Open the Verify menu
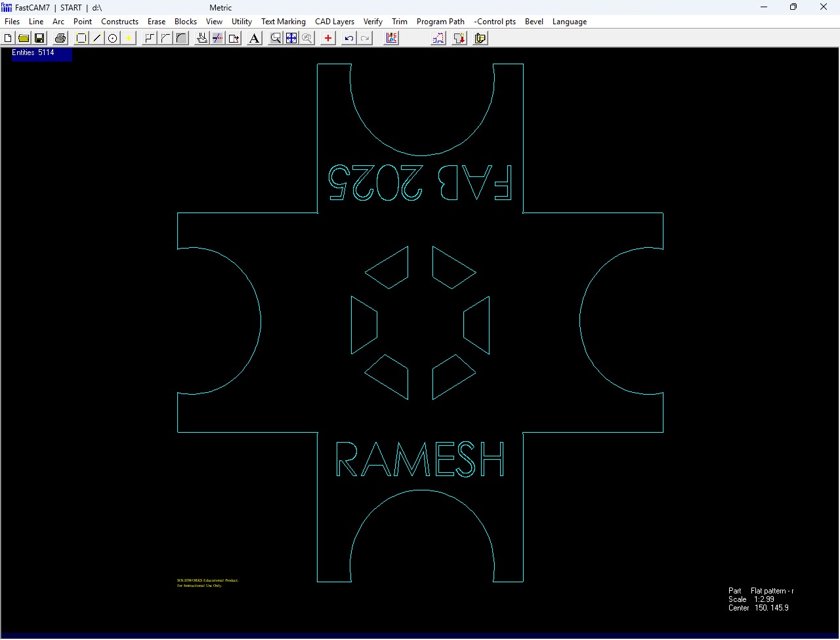840x640 pixels. point(373,22)
